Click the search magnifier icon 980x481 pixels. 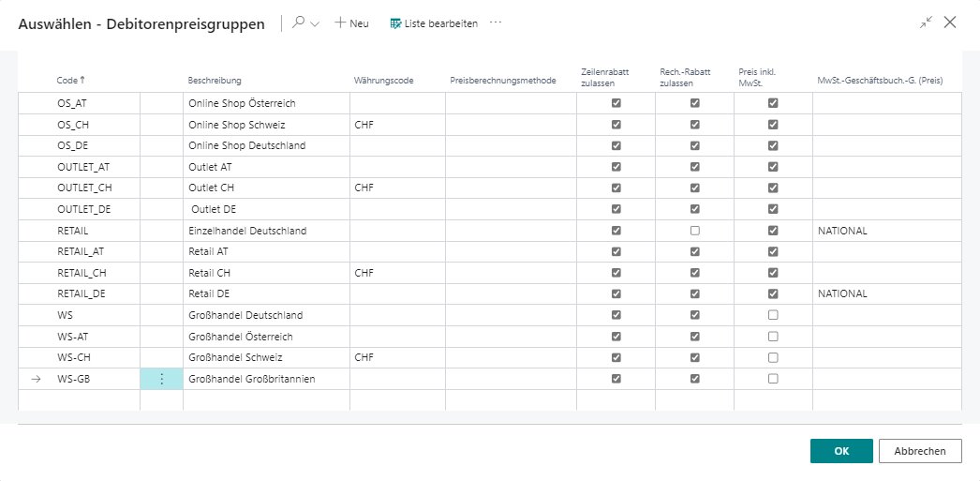pos(299,23)
